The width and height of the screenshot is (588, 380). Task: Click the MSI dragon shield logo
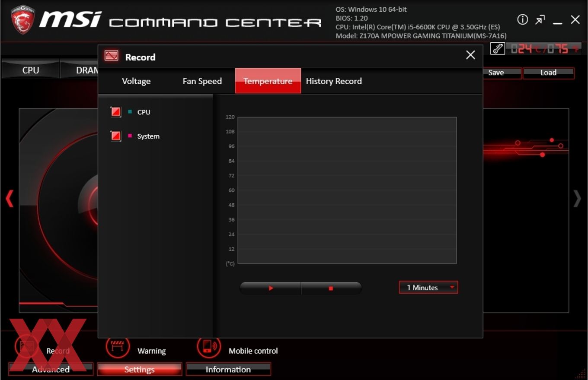pyautogui.click(x=23, y=20)
